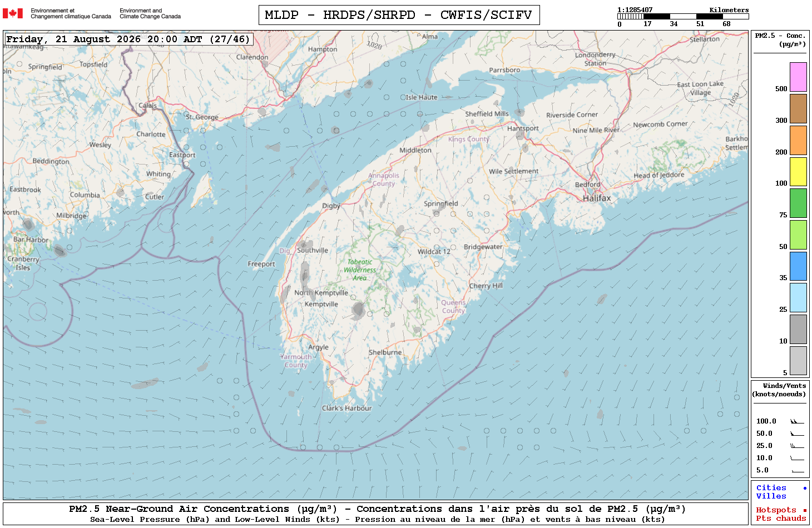The width and height of the screenshot is (812, 528).
Task: Click the blue Cities legend dot
Action: [804, 488]
